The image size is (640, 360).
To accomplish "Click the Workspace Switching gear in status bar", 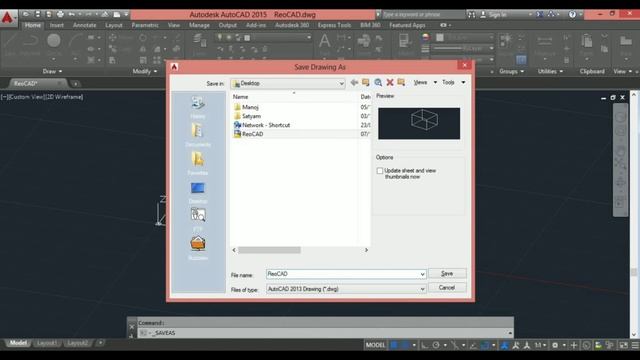I will [x=555, y=345].
